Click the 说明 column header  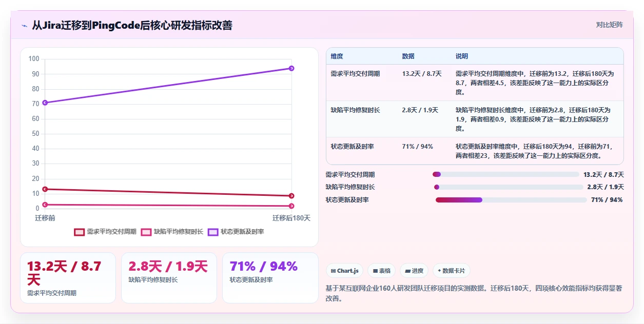click(x=462, y=56)
